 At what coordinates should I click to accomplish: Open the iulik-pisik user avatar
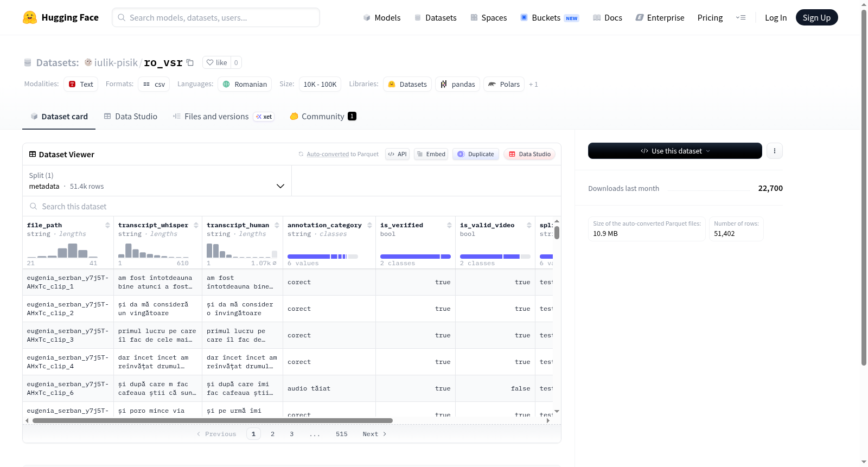coord(88,62)
